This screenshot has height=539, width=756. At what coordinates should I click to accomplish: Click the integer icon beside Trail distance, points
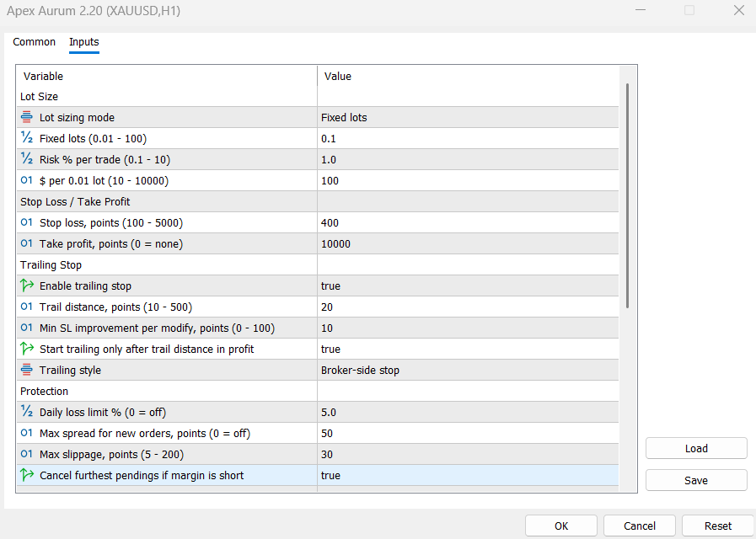(26, 307)
